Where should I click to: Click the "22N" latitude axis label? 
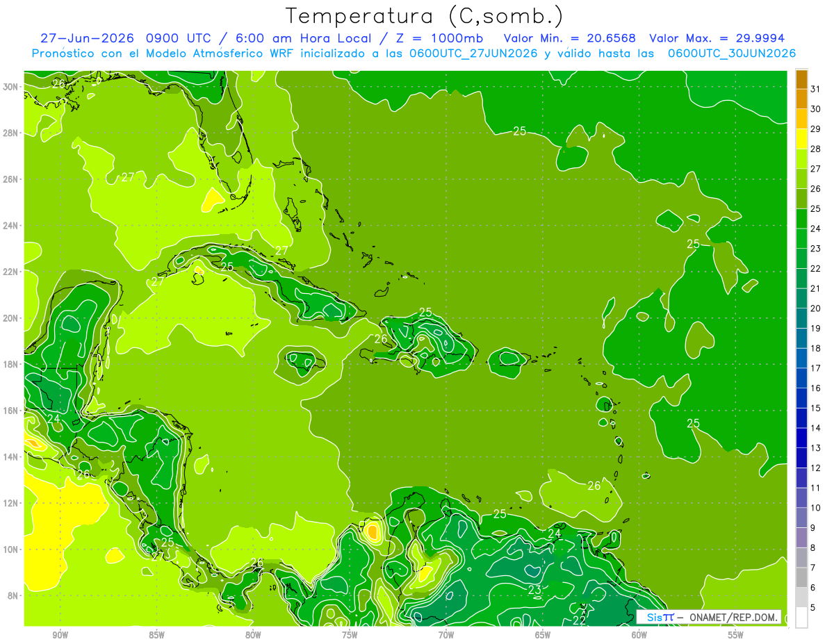(x=11, y=272)
